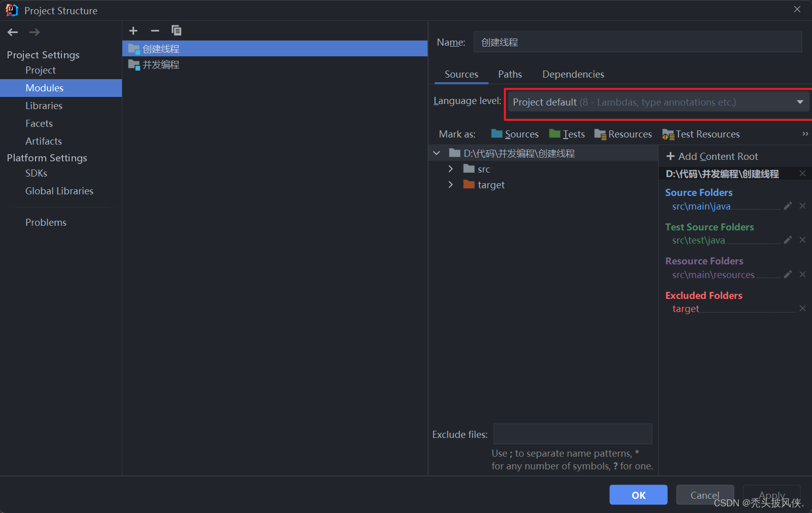The width and height of the screenshot is (812, 513).
Task: Open the Problems section
Action: pyautogui.click(x=46, y=222)
